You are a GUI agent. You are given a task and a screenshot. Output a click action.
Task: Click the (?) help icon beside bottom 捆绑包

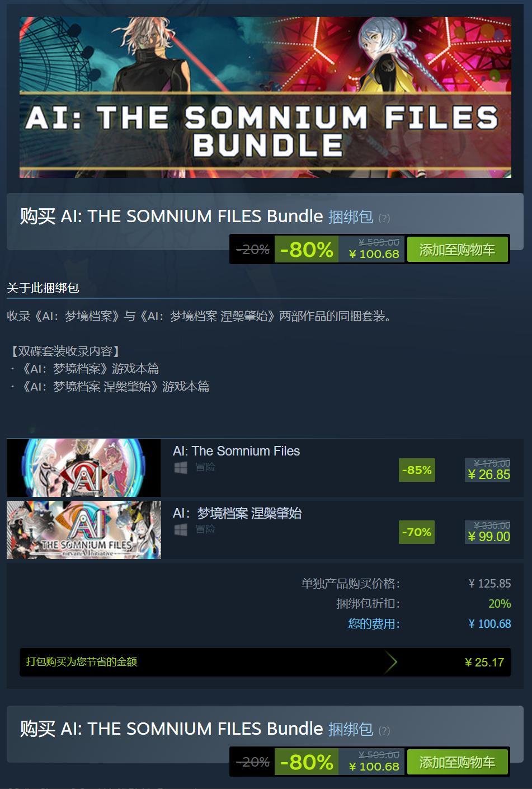[x=384, y=731]
